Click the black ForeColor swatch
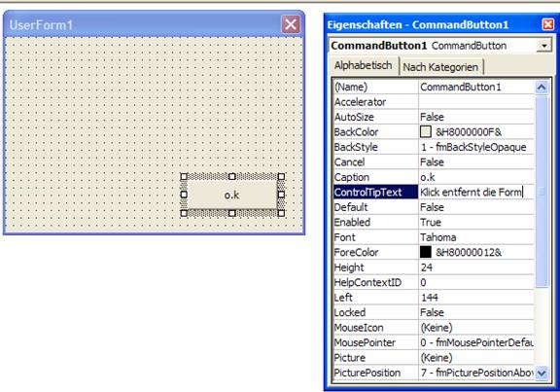560x392 pixels. point(426,252)
